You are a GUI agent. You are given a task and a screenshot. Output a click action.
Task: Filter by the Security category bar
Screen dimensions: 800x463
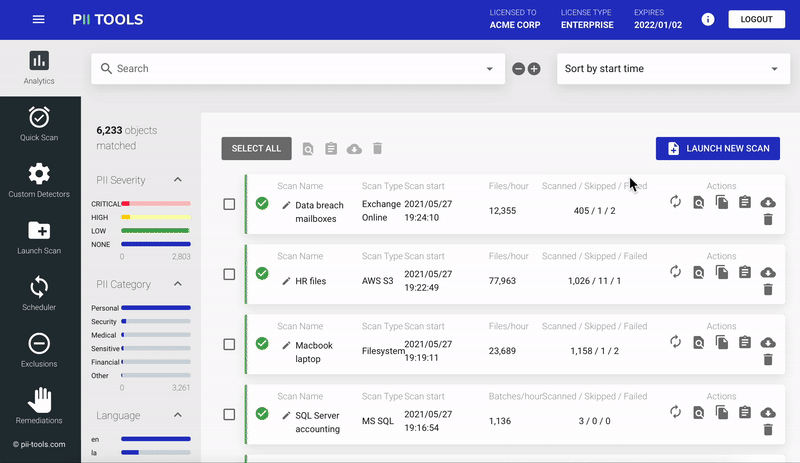click(x=156, y=322)
